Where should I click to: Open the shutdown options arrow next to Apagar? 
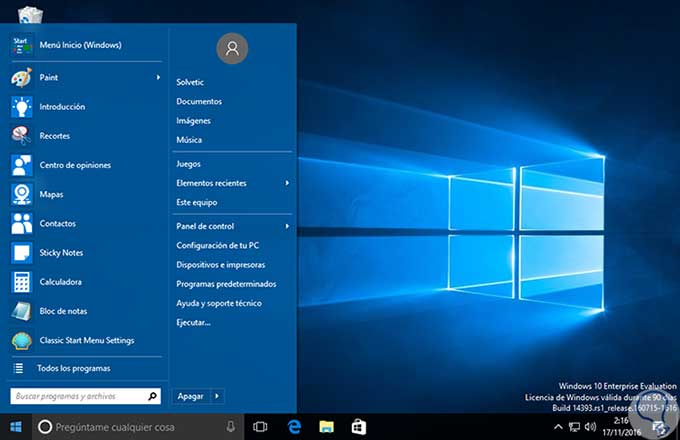[x=217, y=396]
